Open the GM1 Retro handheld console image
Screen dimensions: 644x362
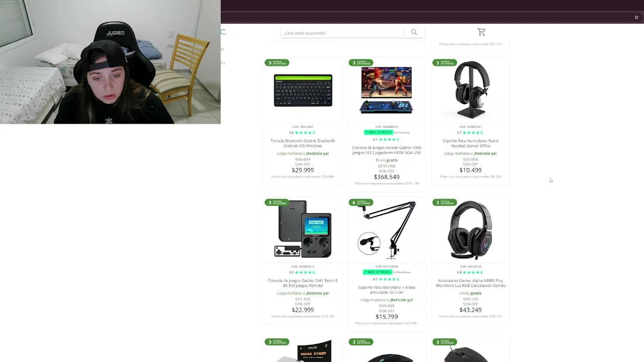coord(303,229)
